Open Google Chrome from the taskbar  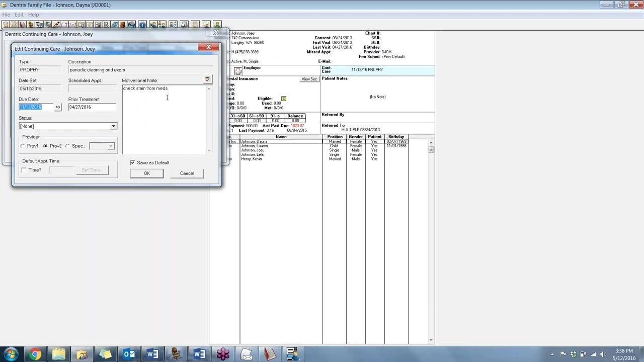(35, 354)
